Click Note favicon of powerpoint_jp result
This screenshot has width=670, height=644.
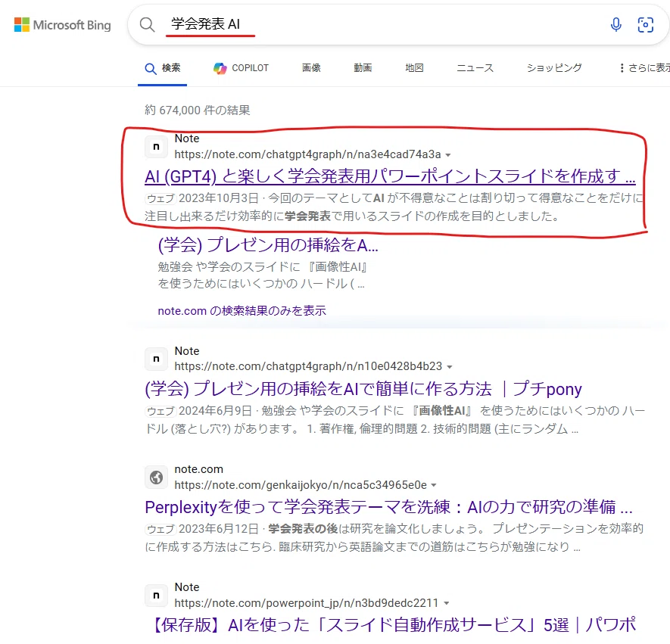(157, 596)
